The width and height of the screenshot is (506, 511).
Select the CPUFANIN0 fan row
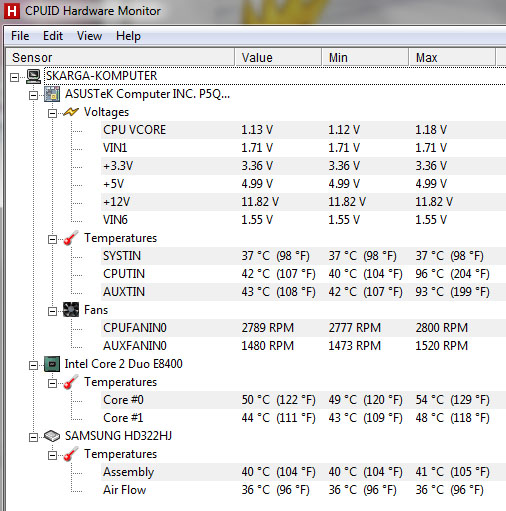coord(303,328)
